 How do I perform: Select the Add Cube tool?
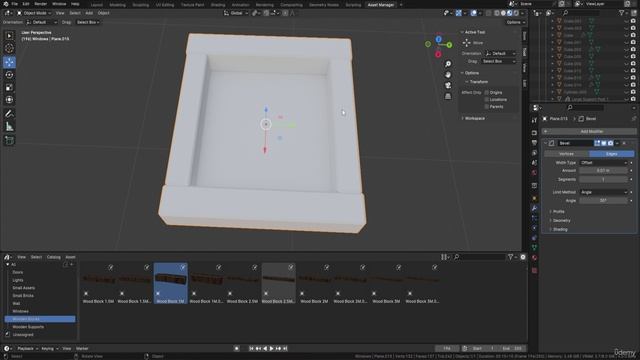point(9,140)
